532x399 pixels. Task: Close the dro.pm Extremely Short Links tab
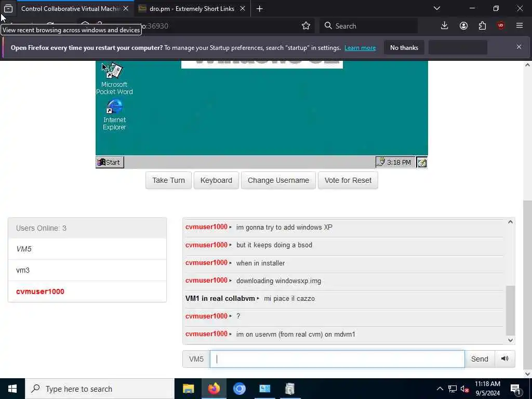[x=242, y=8]
